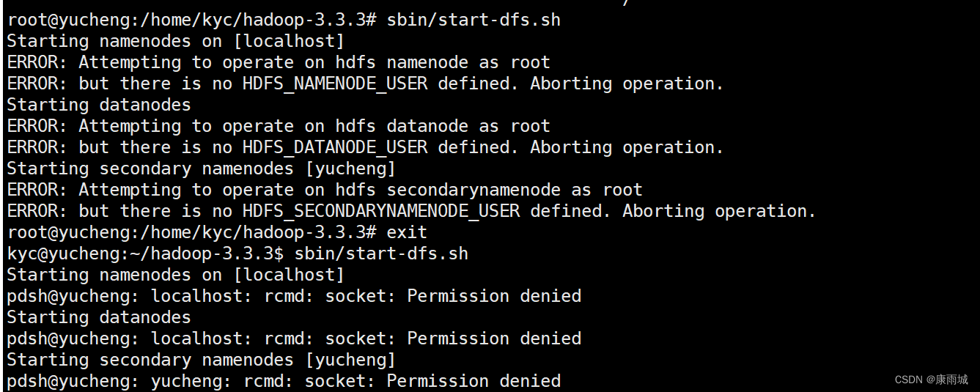Image resolution: width=980 pixels, height=392 pixels.
Task: Click the first pdsh localhost Permission denied line
Action: [294, 296]
